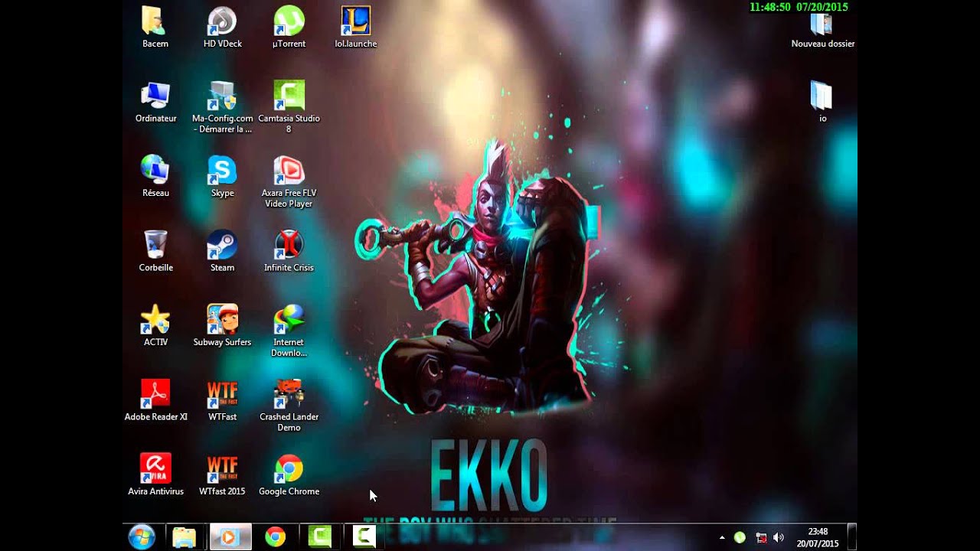Open the Windows Start menu
This screenshot has height=551, width=980.
pos(142,537)
